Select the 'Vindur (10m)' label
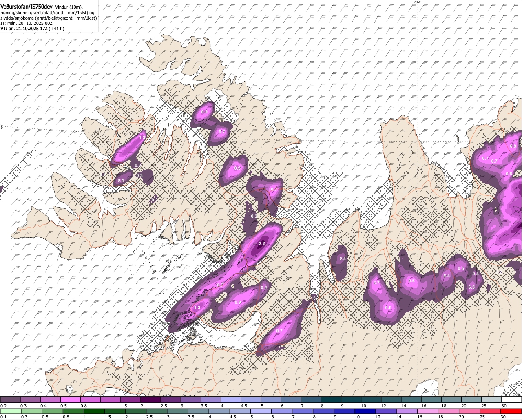 pos(69,7)
